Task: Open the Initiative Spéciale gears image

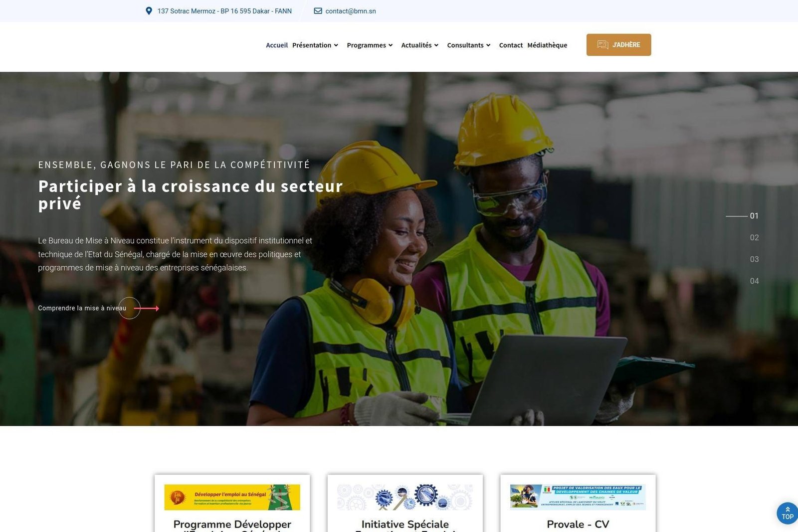Action: (405, 497)
